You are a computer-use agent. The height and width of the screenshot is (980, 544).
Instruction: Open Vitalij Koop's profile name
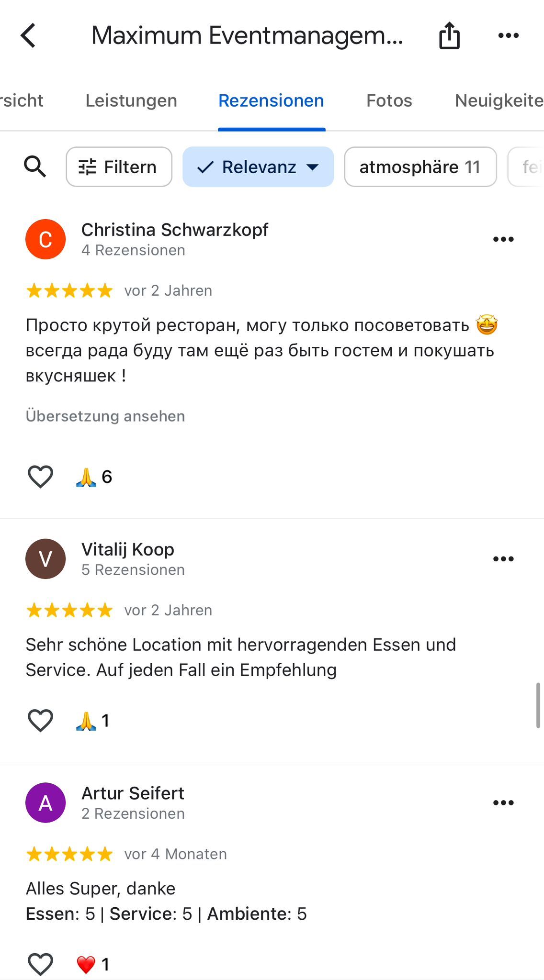pyautogui.click(x=128, y=550)
